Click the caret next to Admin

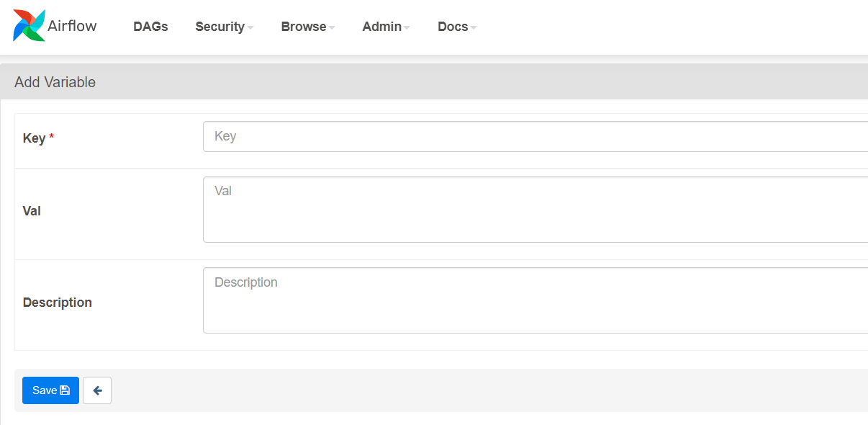pyautogui.click(x=407, y=27)
